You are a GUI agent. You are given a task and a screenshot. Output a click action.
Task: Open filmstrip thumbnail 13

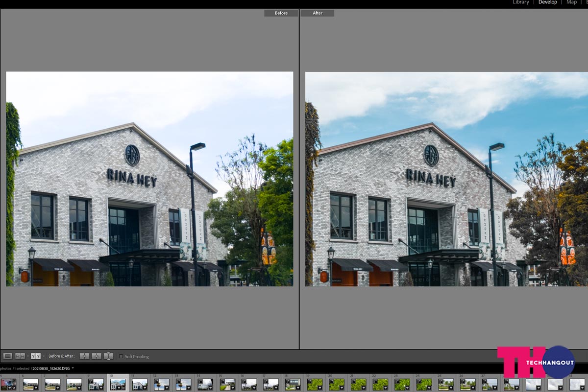184,384
